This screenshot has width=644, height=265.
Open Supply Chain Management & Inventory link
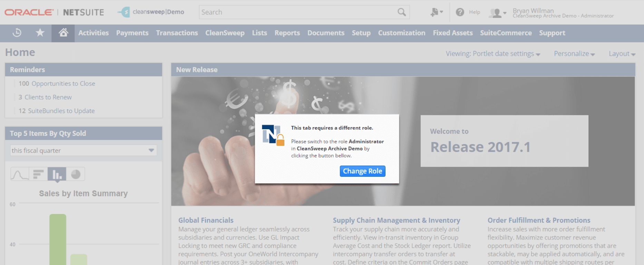(x=397, y=220)
